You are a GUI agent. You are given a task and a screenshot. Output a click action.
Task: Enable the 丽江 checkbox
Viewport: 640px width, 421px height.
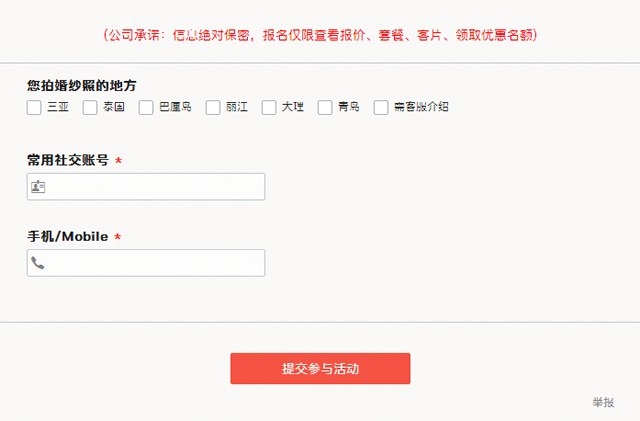(x=213, y=107)
